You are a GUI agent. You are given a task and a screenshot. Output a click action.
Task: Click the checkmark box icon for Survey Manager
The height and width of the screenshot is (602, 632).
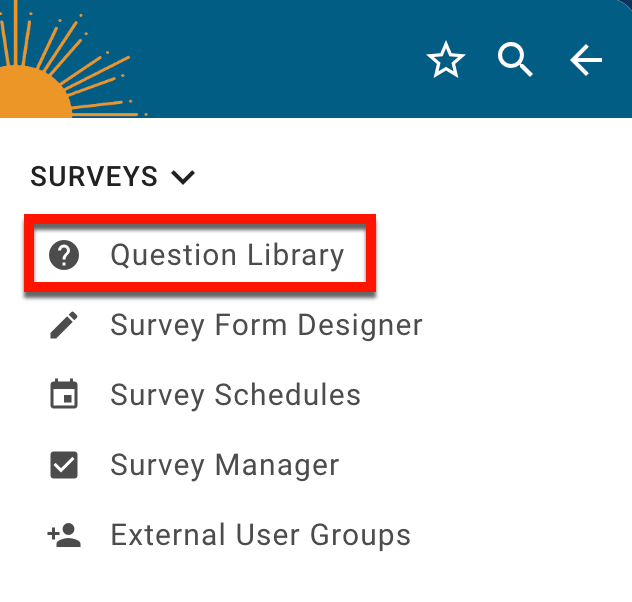coord(64,465)
